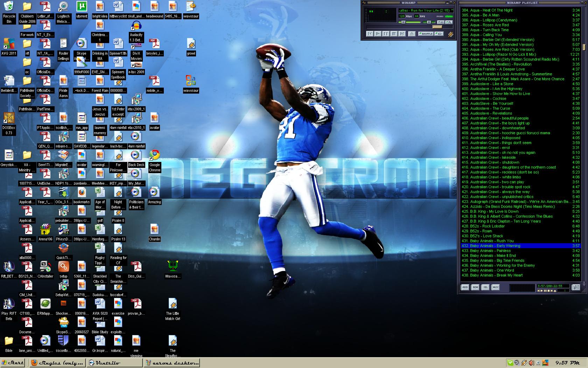This screenshot has height=368, width=588.
Task: Open the Winamp main menu icon in title bar
Action: click(364, 3)
